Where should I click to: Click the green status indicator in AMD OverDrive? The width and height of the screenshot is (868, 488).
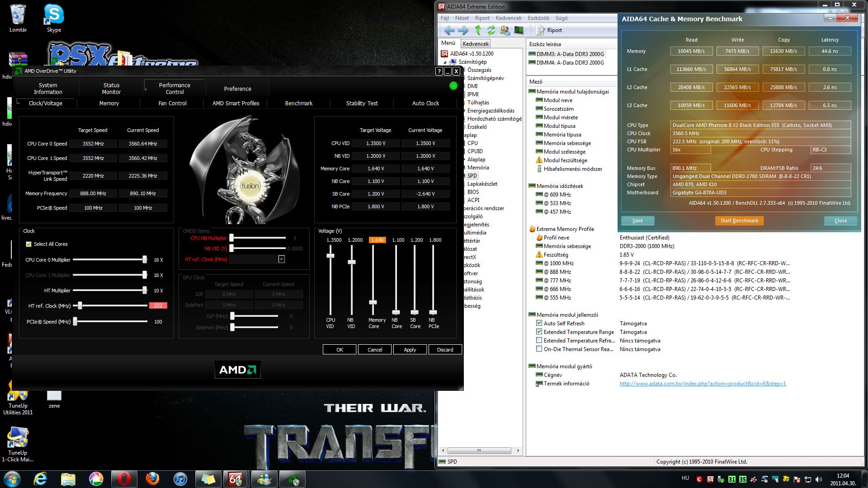click(x=453, y=86)
